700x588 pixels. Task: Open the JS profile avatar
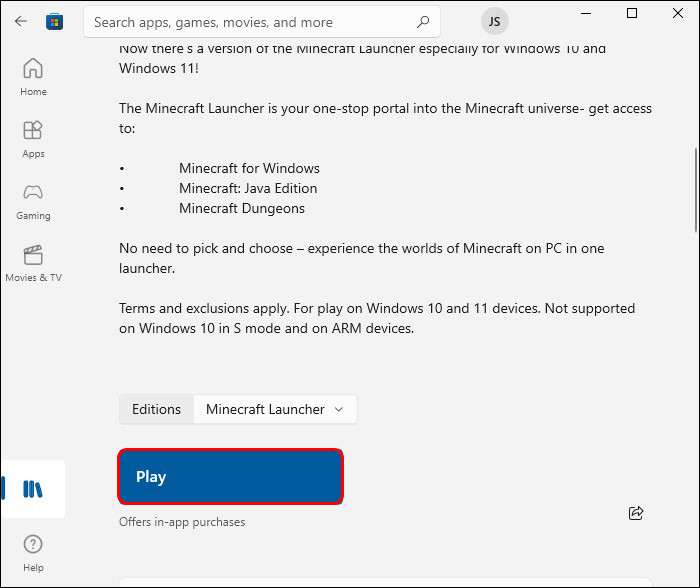point(494,20)
